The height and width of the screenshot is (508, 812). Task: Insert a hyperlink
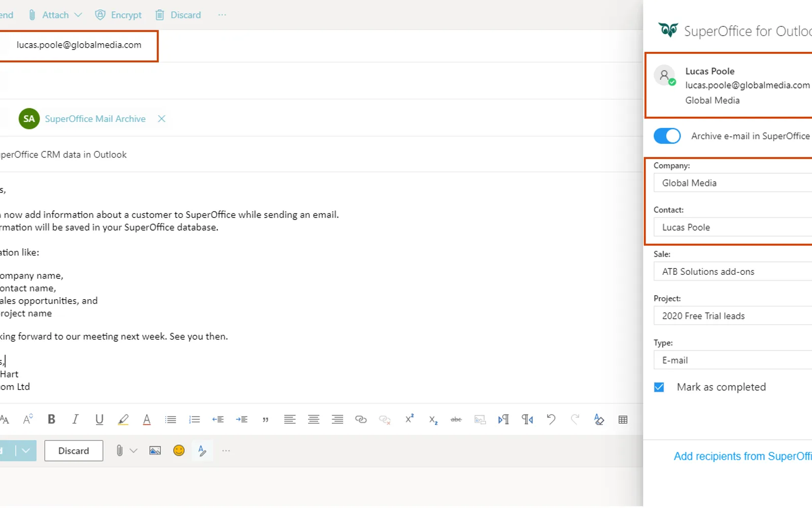(x=361, y=420)
